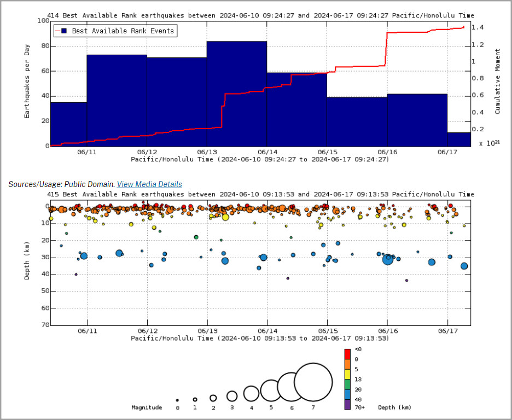Click the 06/12 earthquakes-per-day bar
Screen dimensions: 512x420
[177, 102]
